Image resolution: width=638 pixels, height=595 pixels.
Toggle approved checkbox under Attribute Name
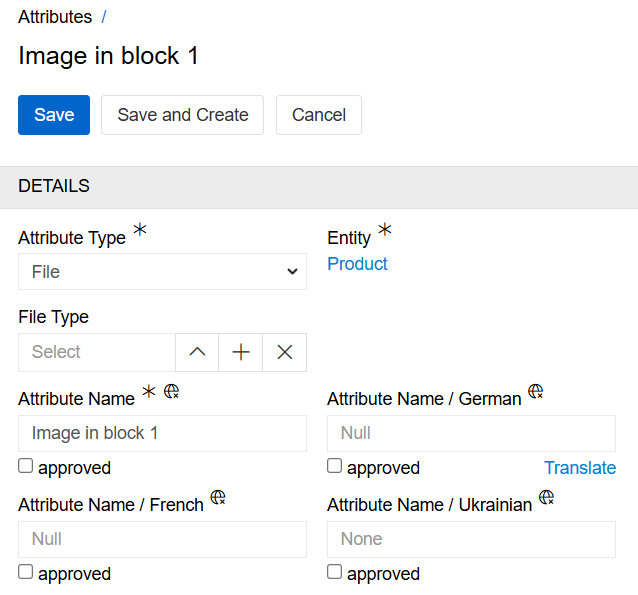(x=26, y=466)
